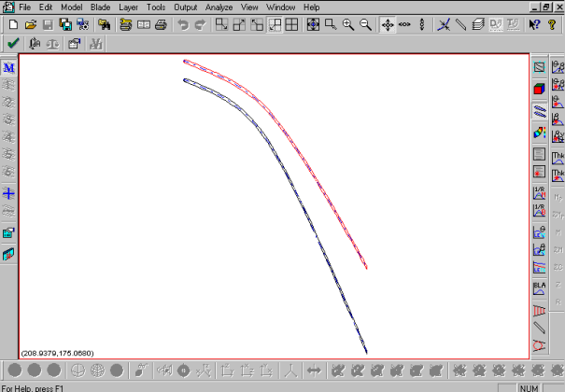Click the print setup wrench-and-printer icon

126,24
